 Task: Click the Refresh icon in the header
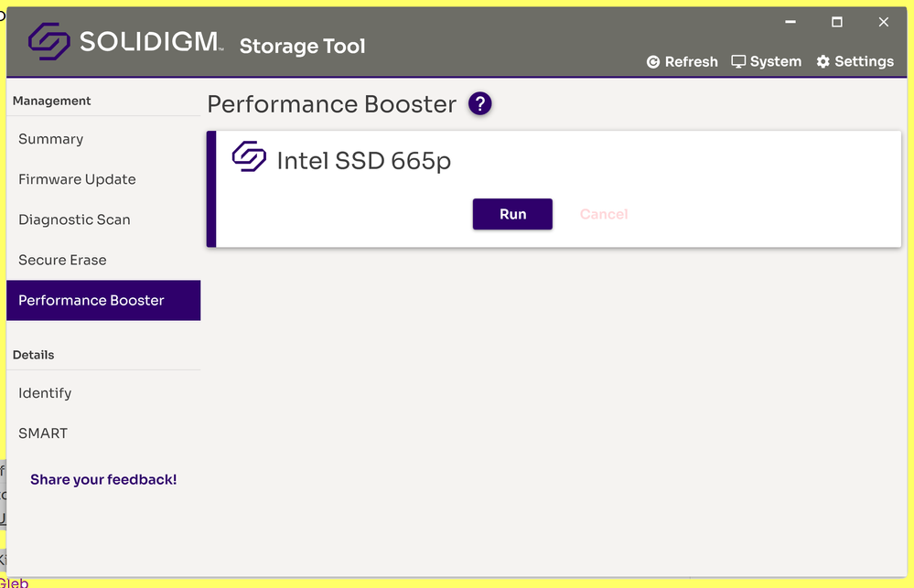click(x=653, y=62)
